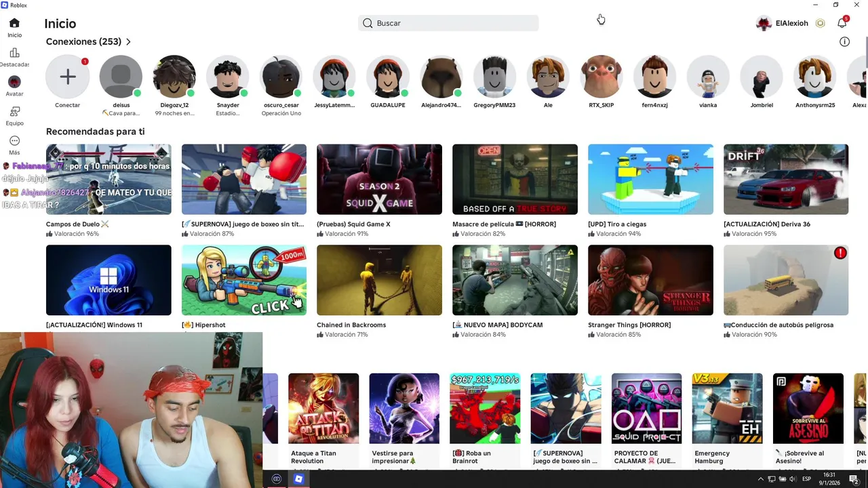868x488 pixels.
Task: Click the Chained in Backrooms title text
Action: [351, 325]
